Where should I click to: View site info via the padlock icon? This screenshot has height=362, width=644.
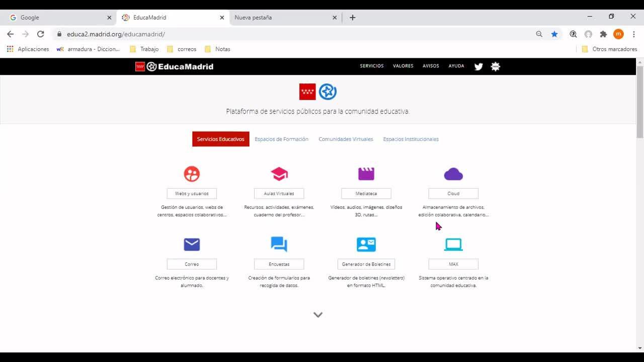point(59,34)
